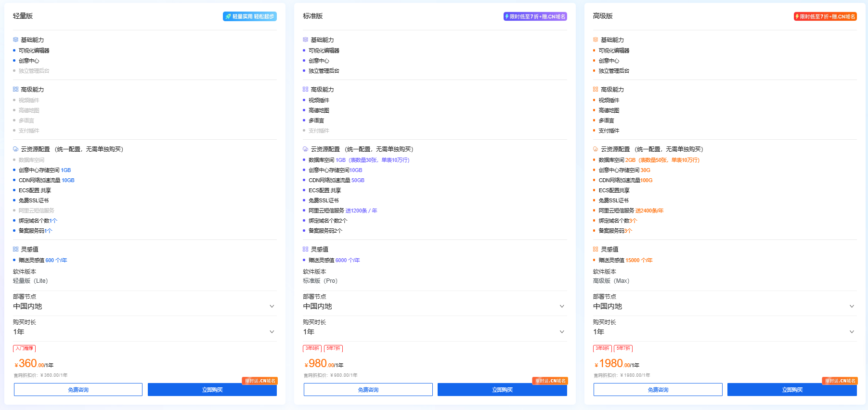868x410 pixels.
Task: Click the 入门推荐 tag in 轻量版
Action: tap(24, 348)
